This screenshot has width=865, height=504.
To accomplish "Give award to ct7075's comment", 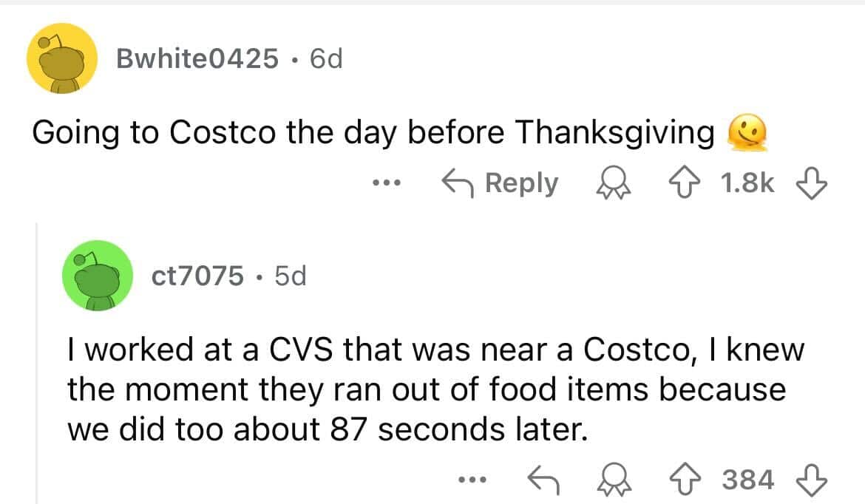I will coord(611,480).
